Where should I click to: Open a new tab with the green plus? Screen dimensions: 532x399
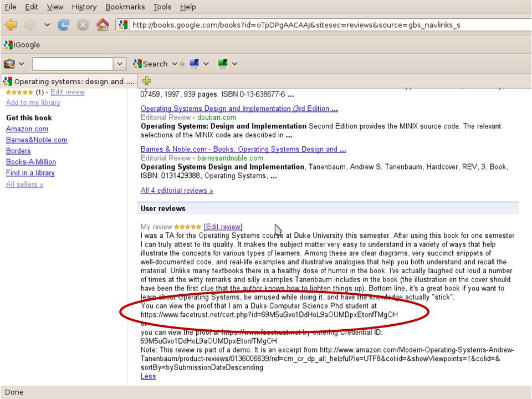tap(146, 81)
